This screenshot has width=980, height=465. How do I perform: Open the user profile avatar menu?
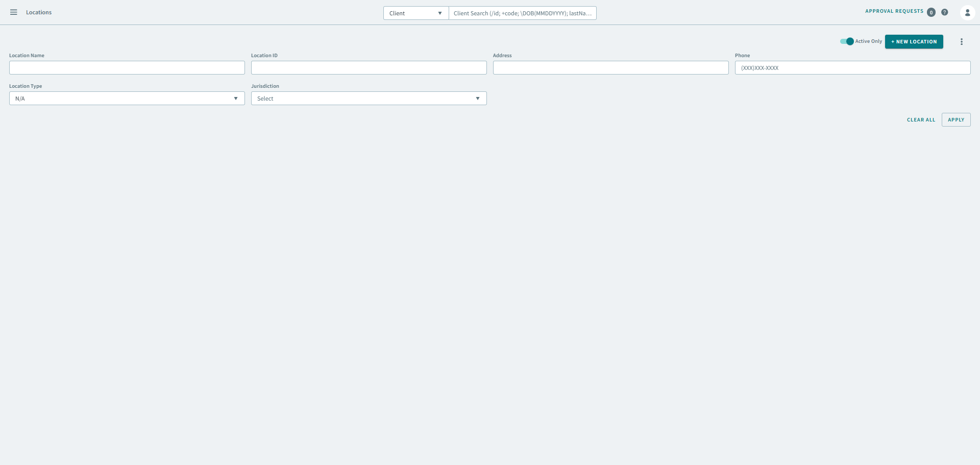tap(968, 13)
